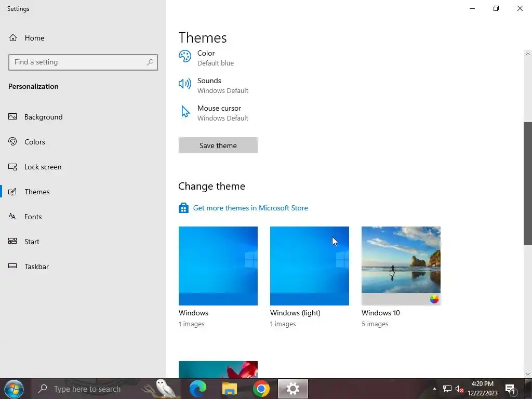Open Google Chrome from the taskbar
Screen dimensions: 532x399
click(261, 389)
